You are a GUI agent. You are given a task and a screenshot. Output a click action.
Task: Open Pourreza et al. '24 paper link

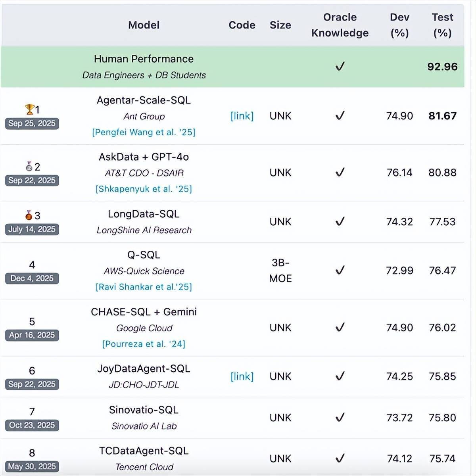pyautogui.click(x=144, y=344)
